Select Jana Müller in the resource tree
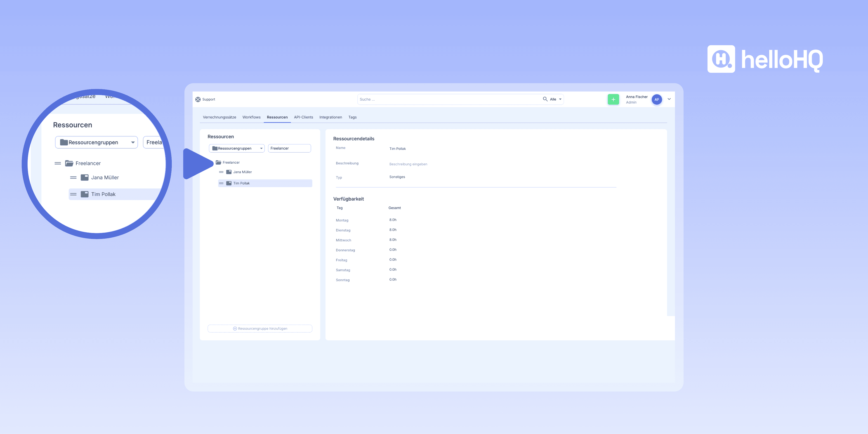The height and width of the screenshot is (434, 868). coord(242,172)
